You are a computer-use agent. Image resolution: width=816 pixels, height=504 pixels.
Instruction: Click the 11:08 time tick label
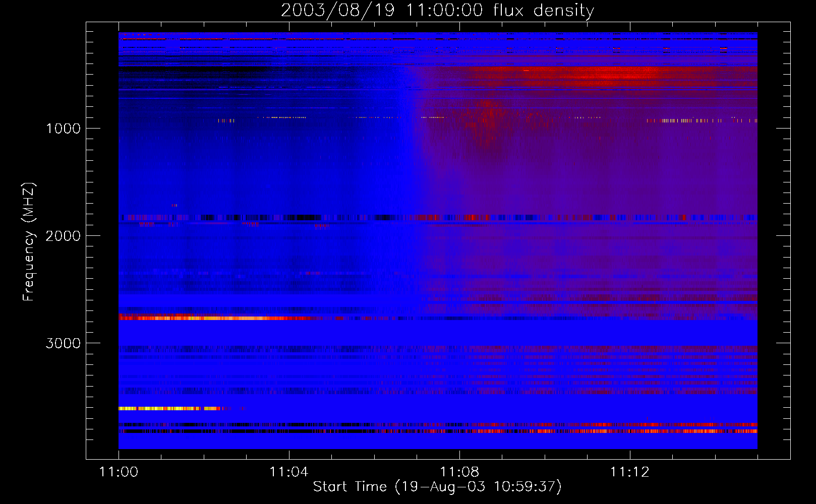(x=459, y=472)
